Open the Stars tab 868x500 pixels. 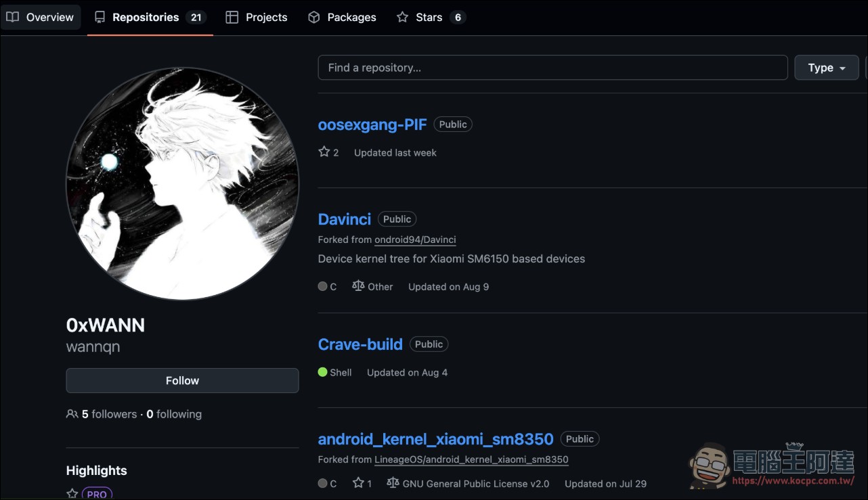tap(431, 18)
